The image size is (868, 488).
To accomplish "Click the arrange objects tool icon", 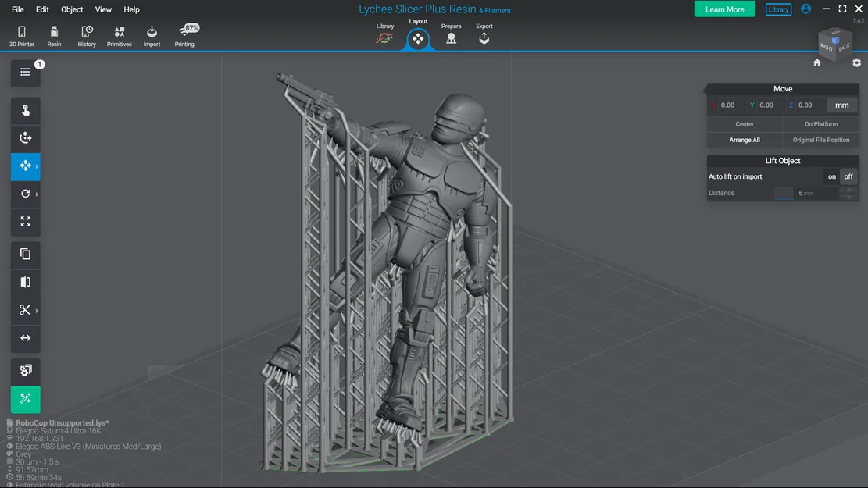I will pyautogui.click(x=26, y=371).
